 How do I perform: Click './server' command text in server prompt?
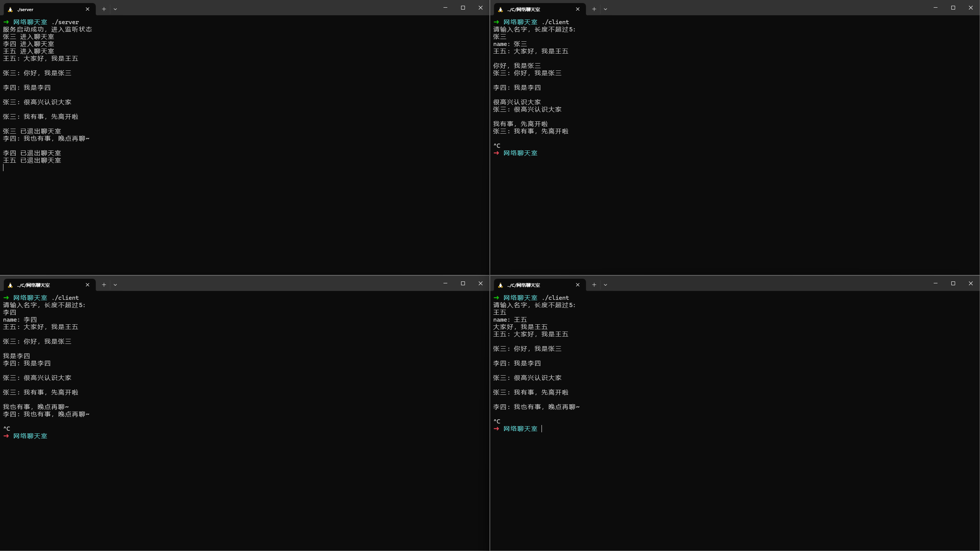click(x=65, y=22)
